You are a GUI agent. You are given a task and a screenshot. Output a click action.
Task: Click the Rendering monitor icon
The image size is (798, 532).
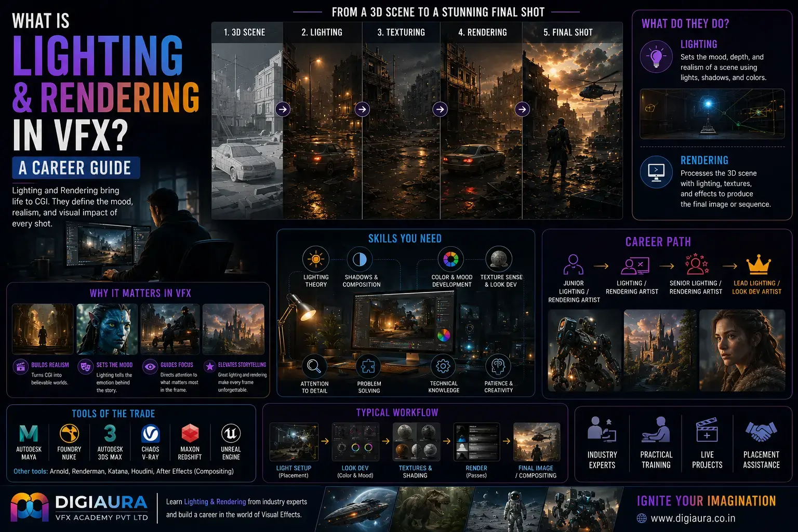point(656,172)
